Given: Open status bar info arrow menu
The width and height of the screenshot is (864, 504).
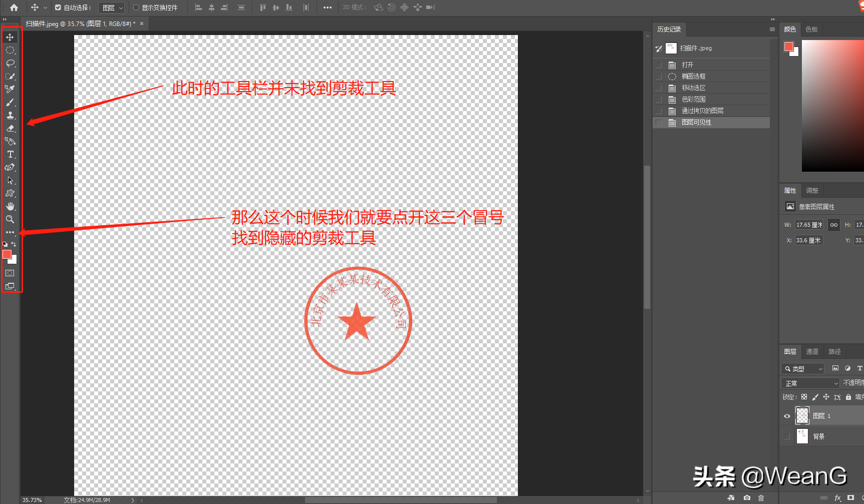Looking at the screenshot, I should (x=133, y=500).
